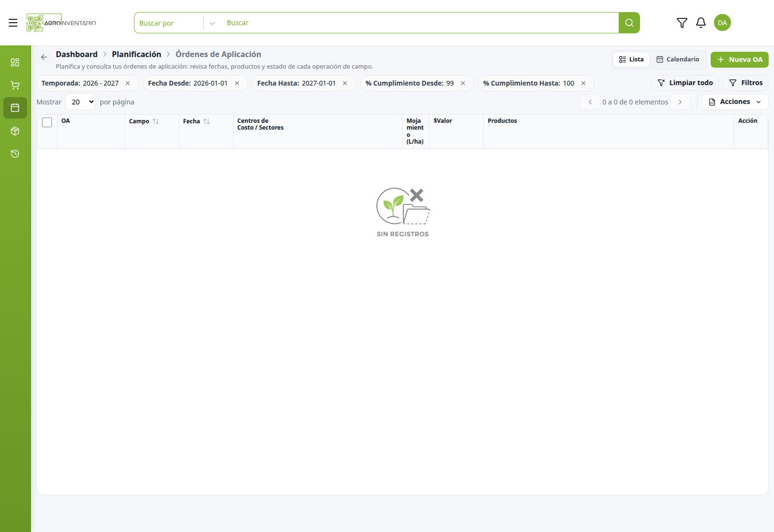The image size is (774, 532).
Task: Remove the Fecha Hasta filter chip
Action: pyautogui.click(x=345, y=83)
